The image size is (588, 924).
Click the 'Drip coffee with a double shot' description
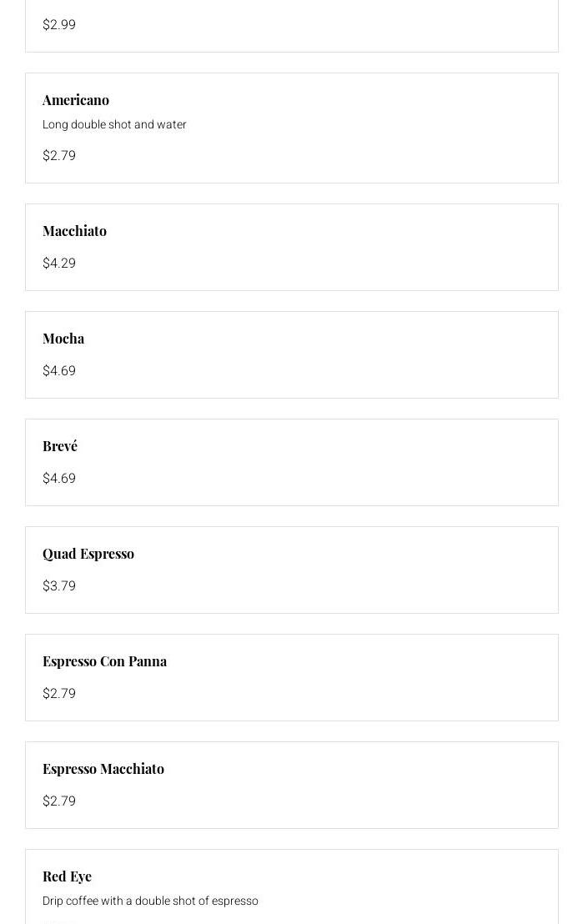coord(150,901)
